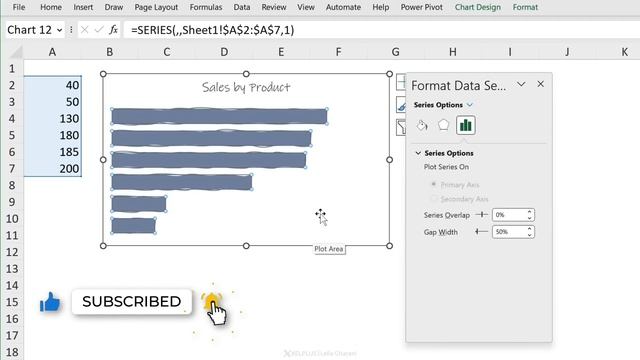
Task: Select column A header
Action: 52,52
